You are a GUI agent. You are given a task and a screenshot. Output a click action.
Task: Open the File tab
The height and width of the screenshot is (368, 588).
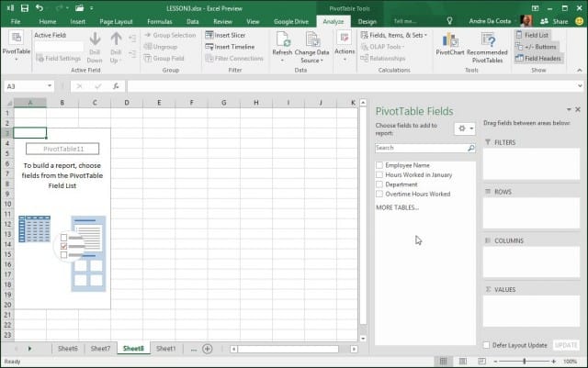[x=16, y=21]
